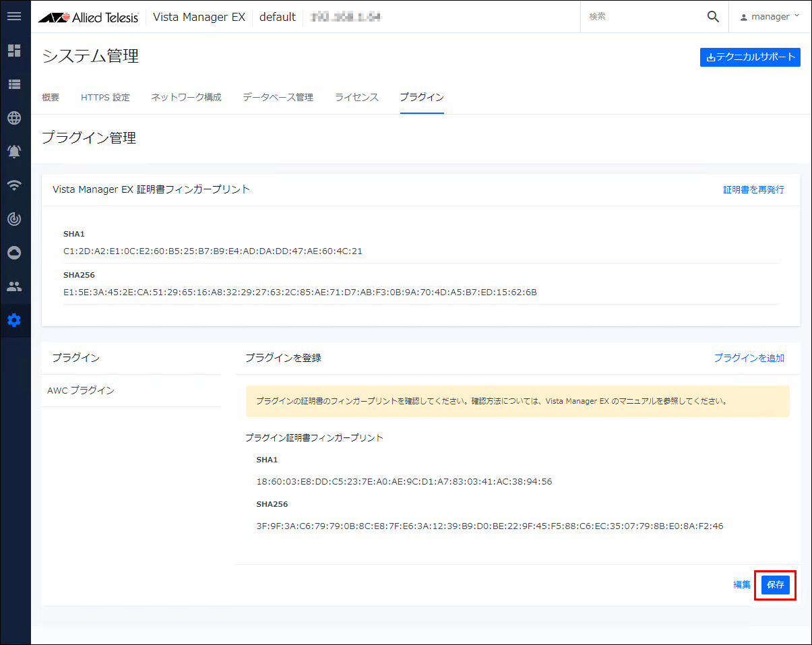
Task: Click the Vista Manager SHA256 fingerprint E1:5E:3A
Action: pyautogui.click(x=300, y=293)
